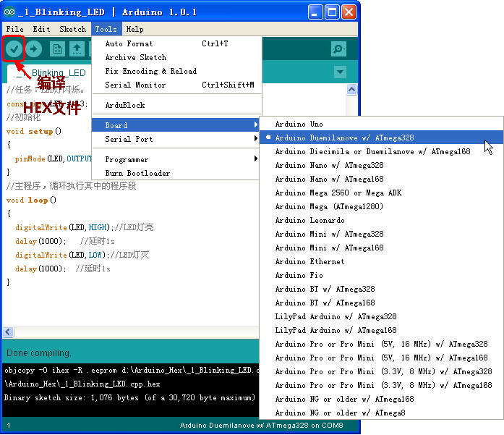Viewport: 504px width, 435px height.
Task: Choose Arduino NG or older w/ ATmega8
Action: click(x=381, y=413)
